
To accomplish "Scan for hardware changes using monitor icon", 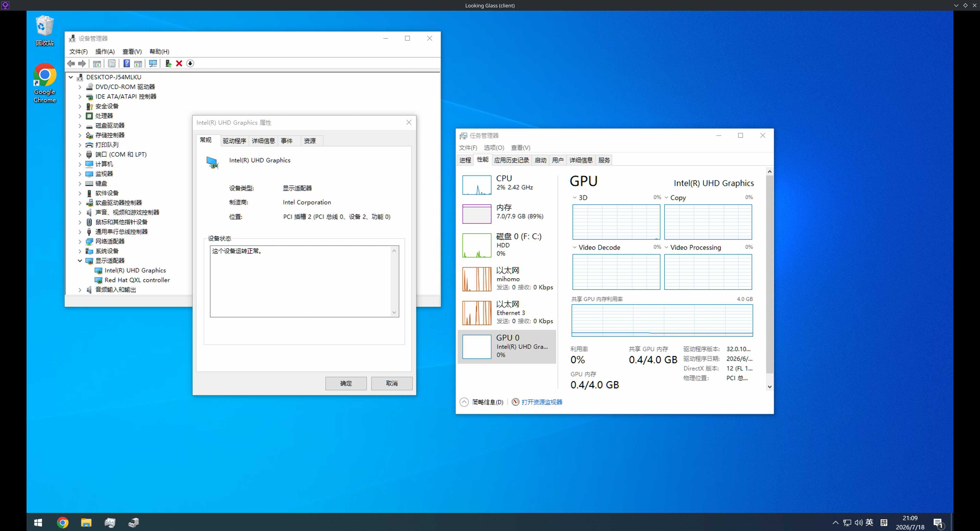I will click(x=153, y=64).
